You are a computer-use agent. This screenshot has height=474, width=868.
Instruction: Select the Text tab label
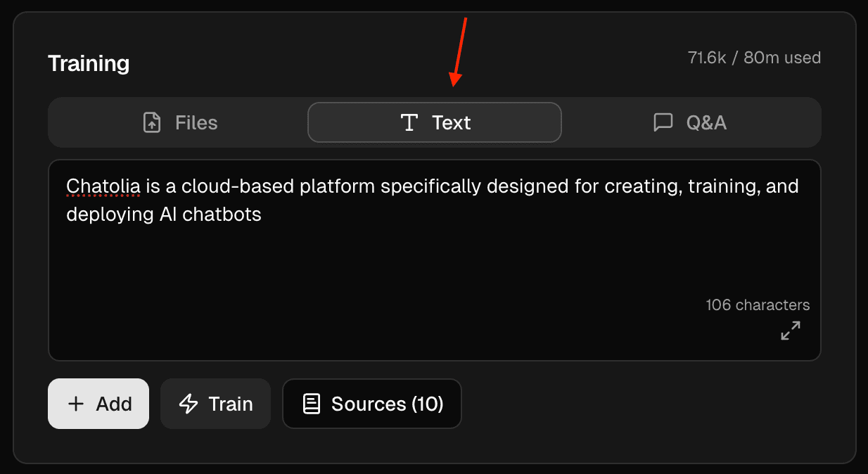[452, 123]
